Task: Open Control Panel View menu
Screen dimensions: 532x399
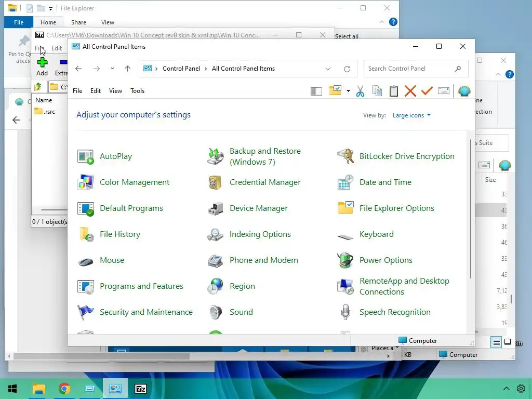Action: point(115,91)
